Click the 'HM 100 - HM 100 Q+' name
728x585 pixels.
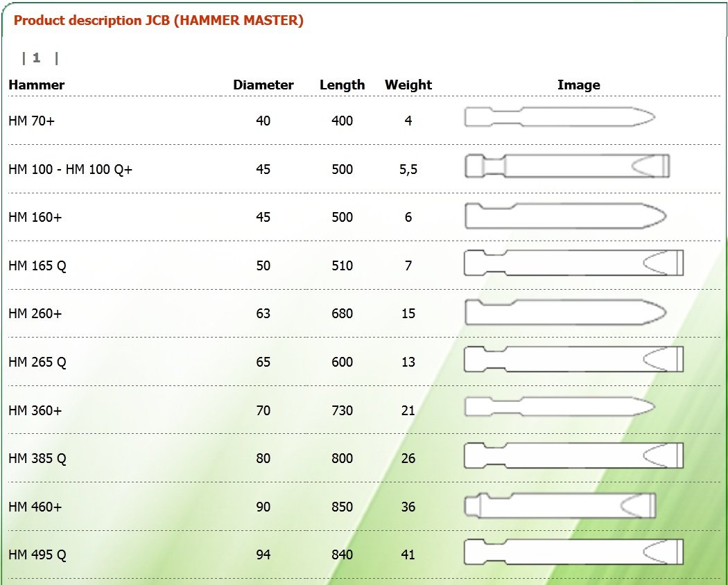tap(70, 169)
